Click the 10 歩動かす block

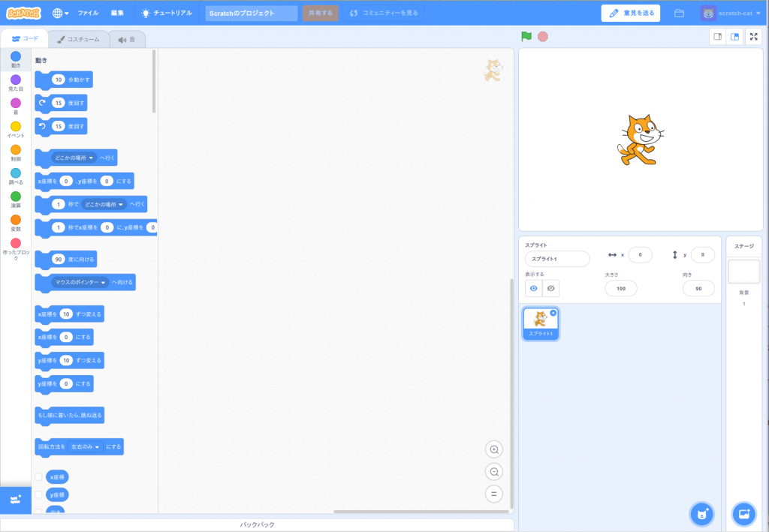(64, 80)
